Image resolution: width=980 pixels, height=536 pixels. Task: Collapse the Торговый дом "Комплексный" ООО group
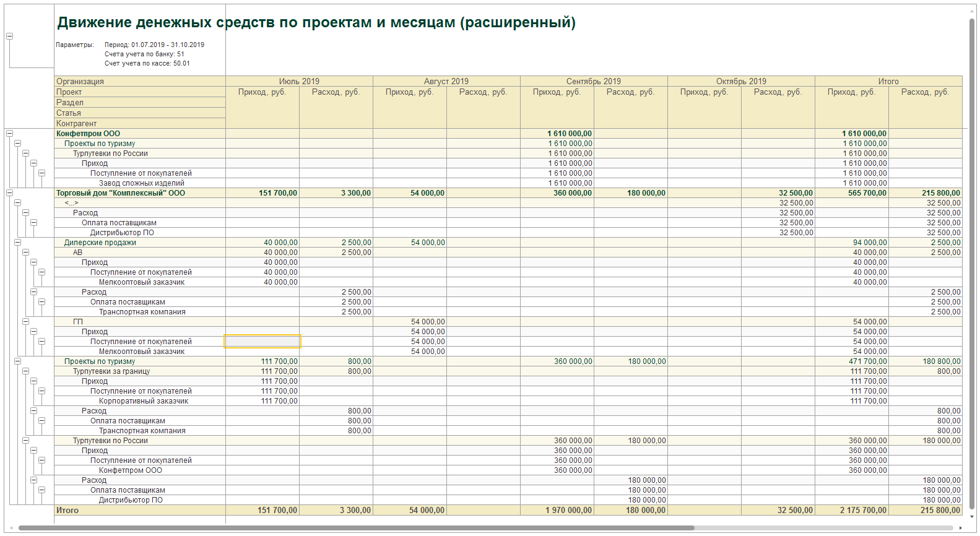tap(9, 192)
